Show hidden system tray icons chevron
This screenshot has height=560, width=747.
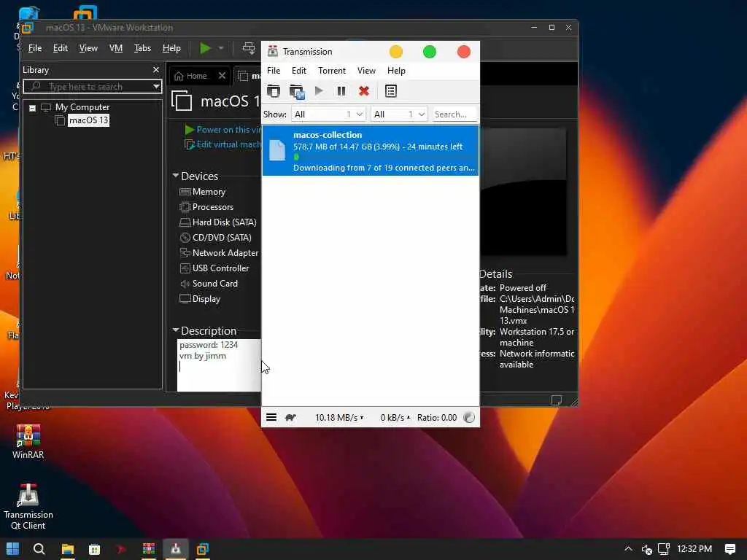[x=628, y=549]
